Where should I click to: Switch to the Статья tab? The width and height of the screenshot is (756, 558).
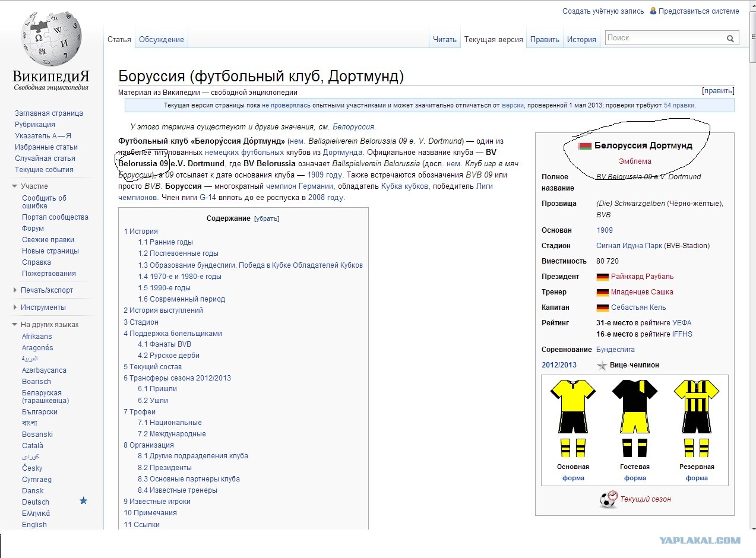[x=119, y=40]
